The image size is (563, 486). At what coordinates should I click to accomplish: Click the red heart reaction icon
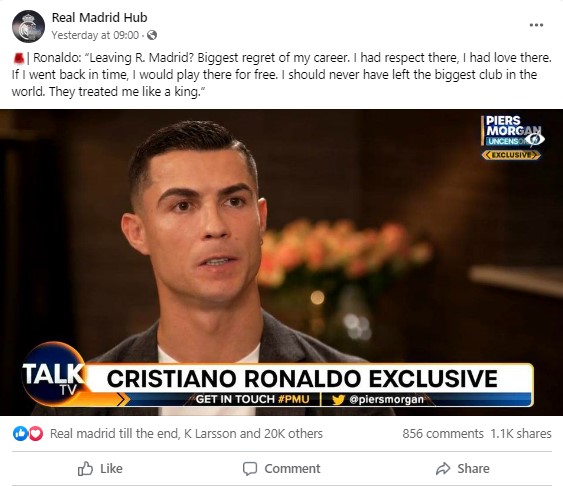(x=36, y=434)
